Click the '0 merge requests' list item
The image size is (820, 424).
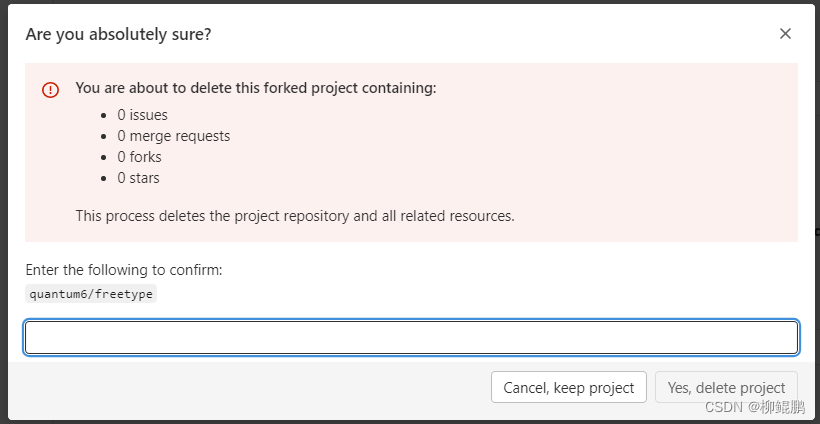pos(174,136)
